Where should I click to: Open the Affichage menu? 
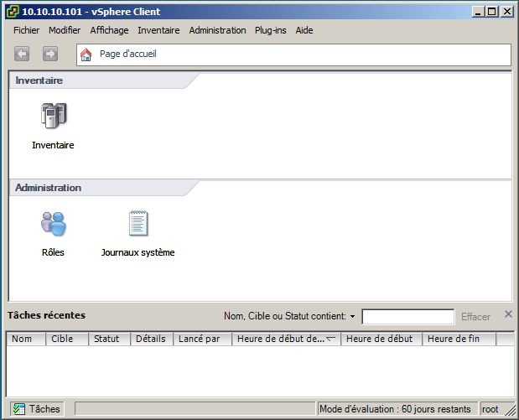(x=109, y=30)
